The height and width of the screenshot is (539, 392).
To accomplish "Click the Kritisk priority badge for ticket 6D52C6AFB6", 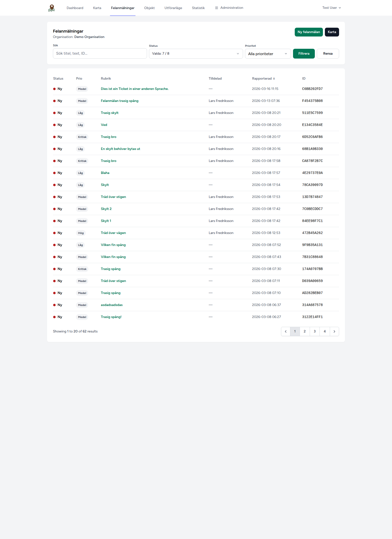I will (x=82, y=137).
